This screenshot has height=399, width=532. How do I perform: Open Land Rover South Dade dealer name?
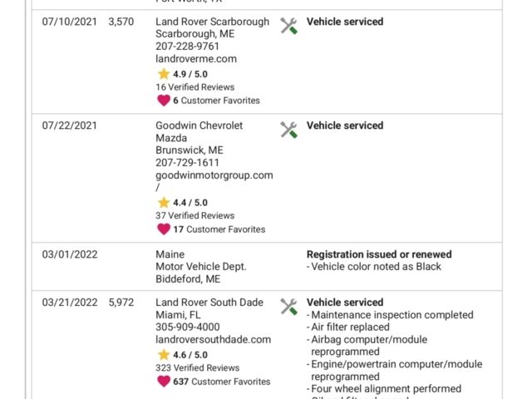[209, 303]
